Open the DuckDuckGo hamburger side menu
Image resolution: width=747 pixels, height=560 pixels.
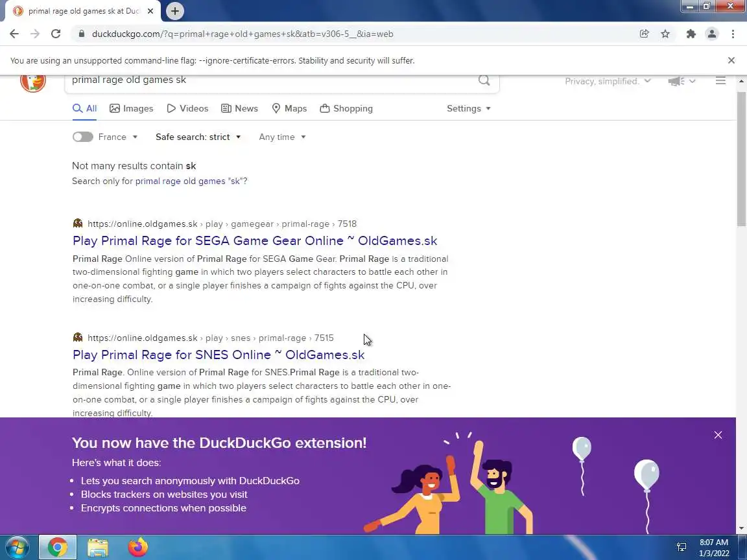[x=720, y=81]
